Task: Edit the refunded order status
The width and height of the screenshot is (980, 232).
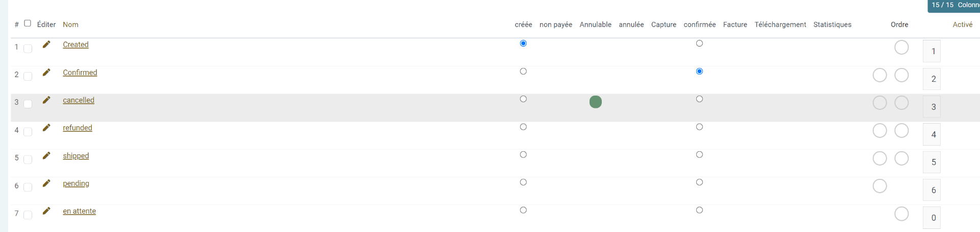Action: coord(46,128)
